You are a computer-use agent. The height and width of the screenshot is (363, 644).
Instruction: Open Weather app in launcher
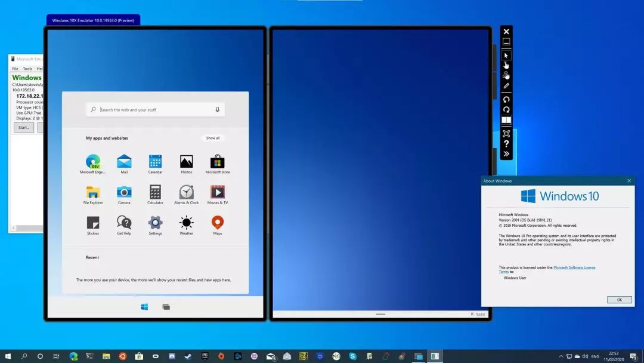pyautogui.click(x=186, y=225)
